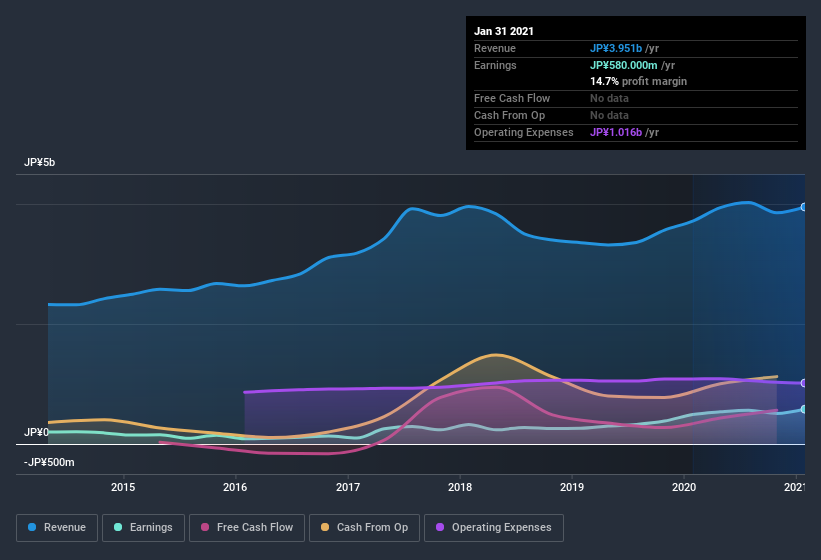This screenshot has width=821, height=560.
Task: Click the 2015 x-axis label
Action: (x=123, y=487)
